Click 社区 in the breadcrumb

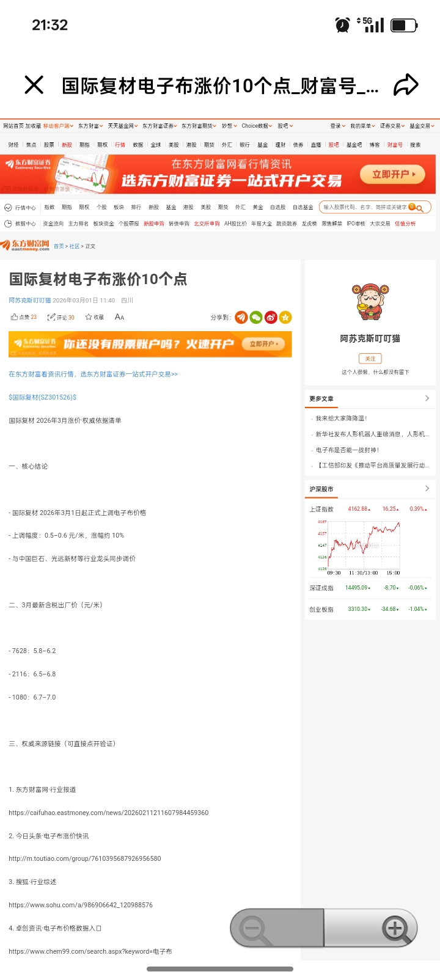pos(74,246)
